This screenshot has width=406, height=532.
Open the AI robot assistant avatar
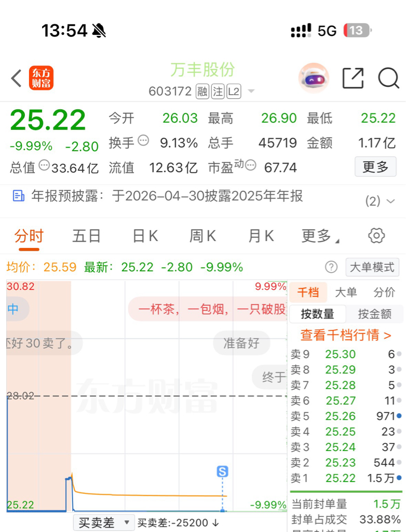point(314,78)
